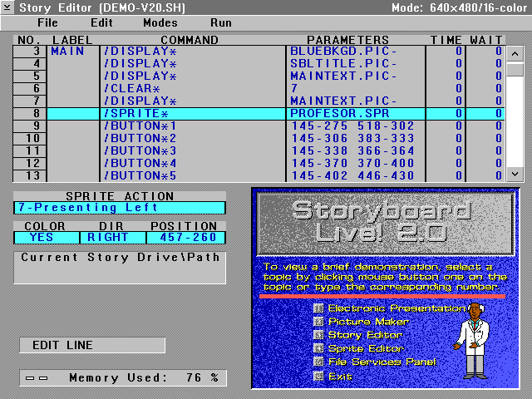Click Electronic Presentation topic text in preview
Image resolution: width=532 pixels, height=399 pixels.
click(x=397, y=308)
